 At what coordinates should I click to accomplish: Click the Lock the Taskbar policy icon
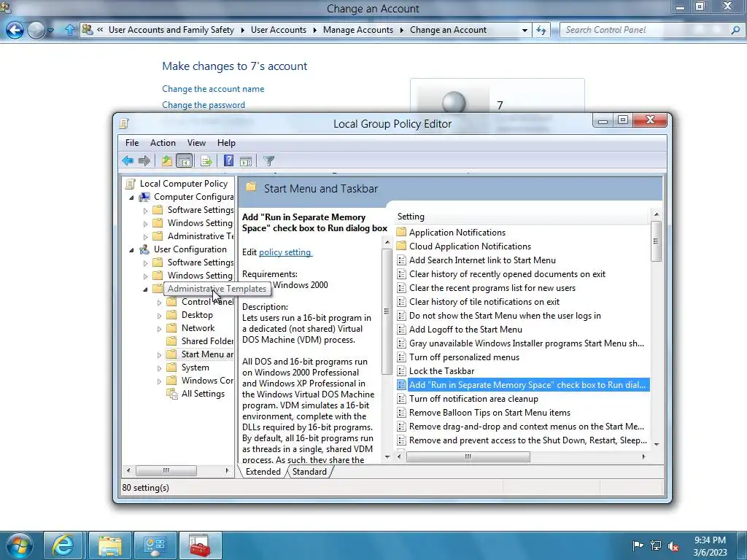point(402,371)
